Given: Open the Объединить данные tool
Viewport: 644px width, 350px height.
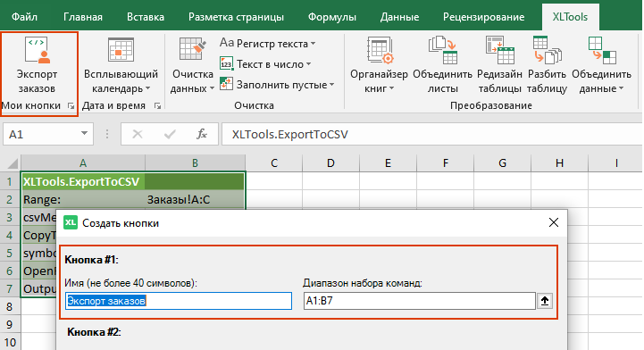Looking at the screenshot, I should (x=601, y=64).
